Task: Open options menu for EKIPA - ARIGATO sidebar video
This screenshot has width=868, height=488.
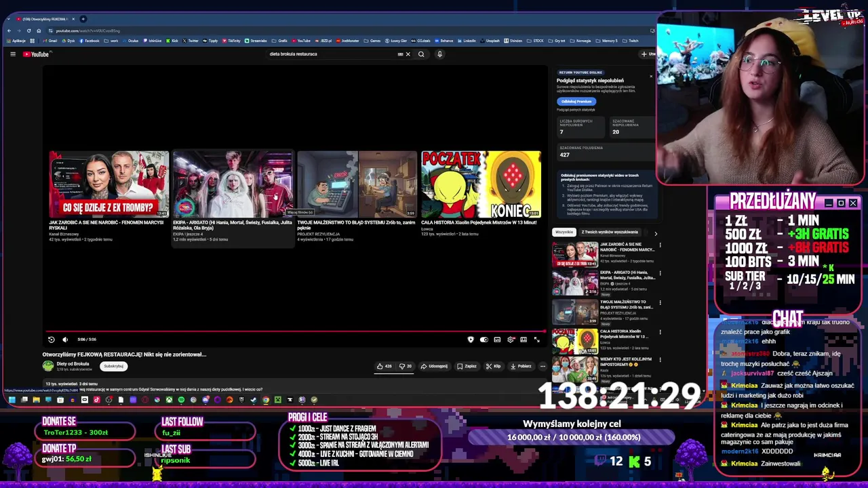Action: 660,274
